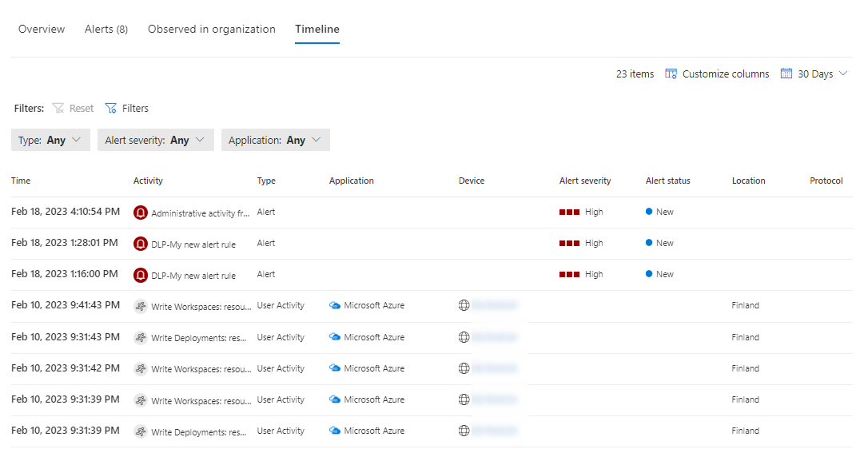Viewport: 868px width, 449px height.
Task: Click the red alert icon for Administrative activity
Action: [141, 213]
